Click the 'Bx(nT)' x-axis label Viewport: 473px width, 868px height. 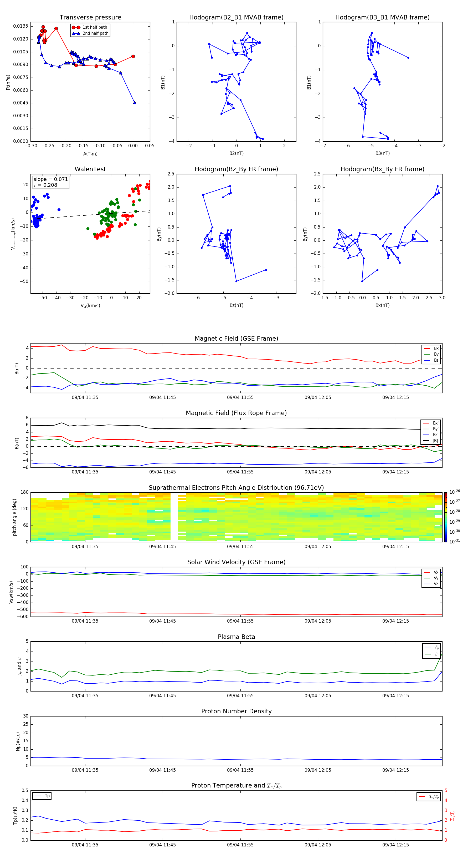point(382,305)
